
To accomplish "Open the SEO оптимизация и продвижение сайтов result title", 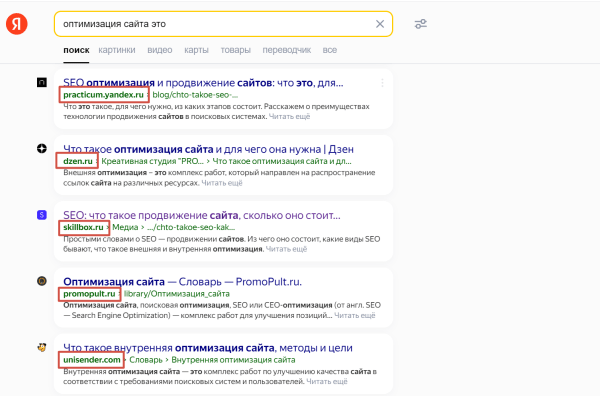I will 203,83.
